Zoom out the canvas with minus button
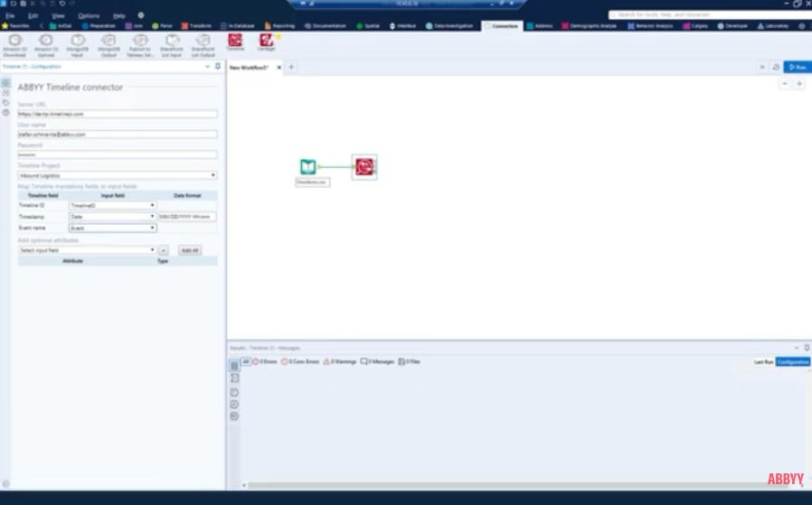 [785, 84]
